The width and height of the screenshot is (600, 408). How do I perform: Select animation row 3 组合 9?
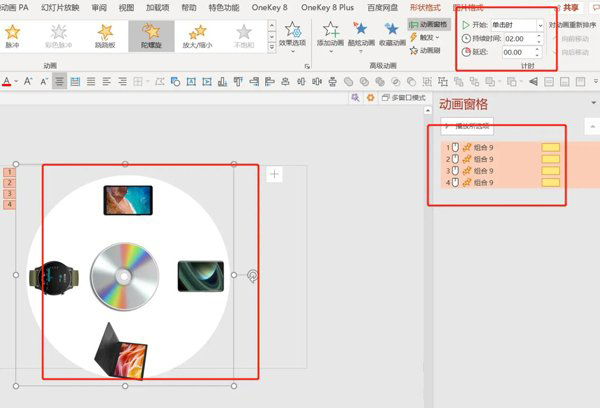(x=520, y=171)
